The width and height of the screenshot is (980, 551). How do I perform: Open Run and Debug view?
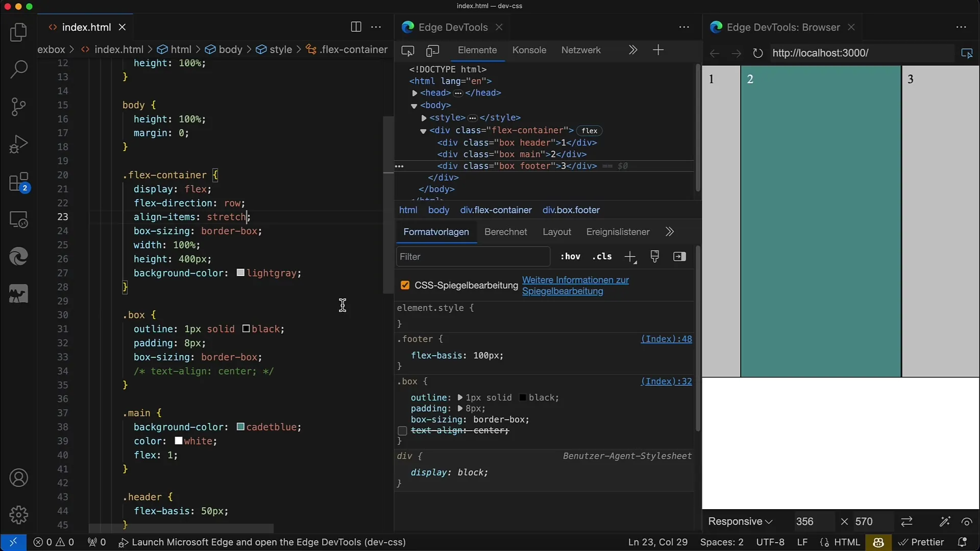click(x=19, y=144)
